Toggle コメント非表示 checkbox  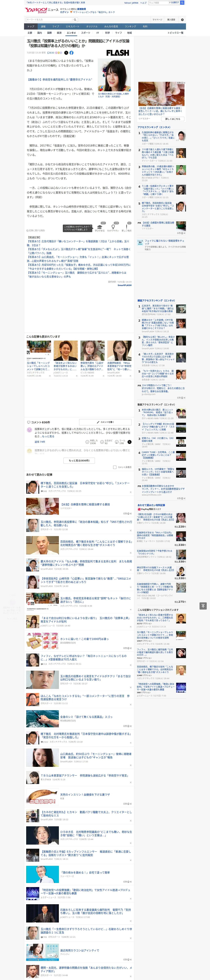[115, 467]
